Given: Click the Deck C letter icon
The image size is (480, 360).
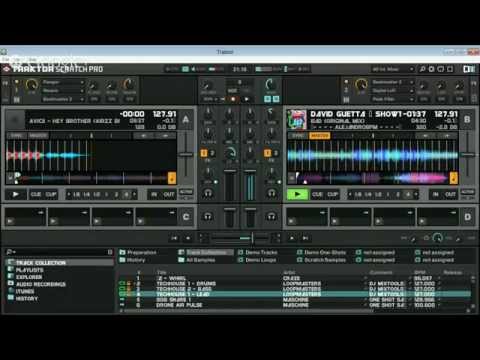Looking at the screenshot, I should pos(186,217).
